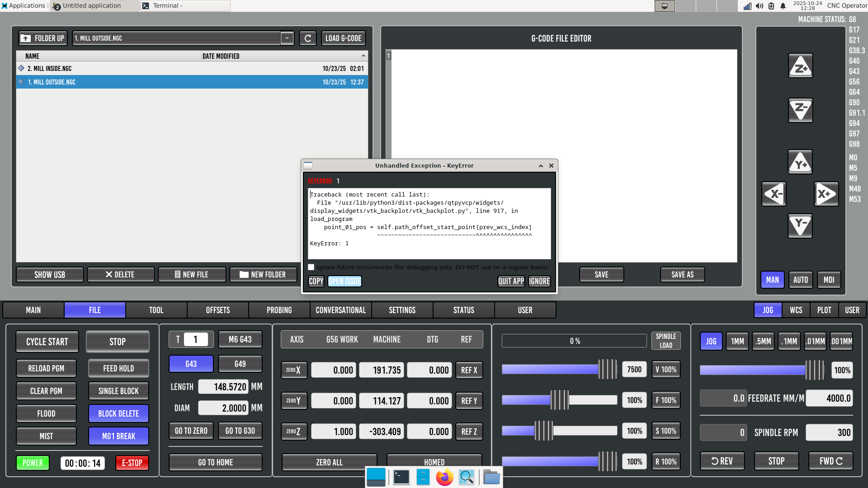Enable Ignore future occurrences checkbox

[311, 267]
